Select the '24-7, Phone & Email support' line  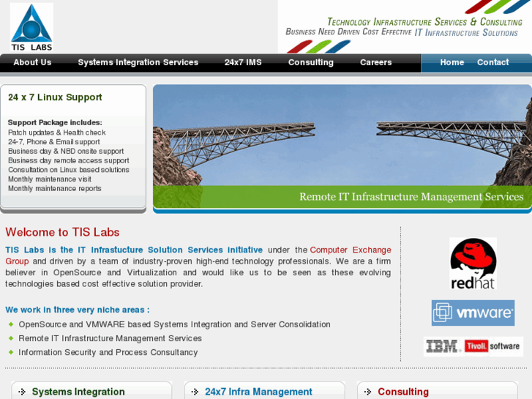pyautogui.click(x=54, y=142)
